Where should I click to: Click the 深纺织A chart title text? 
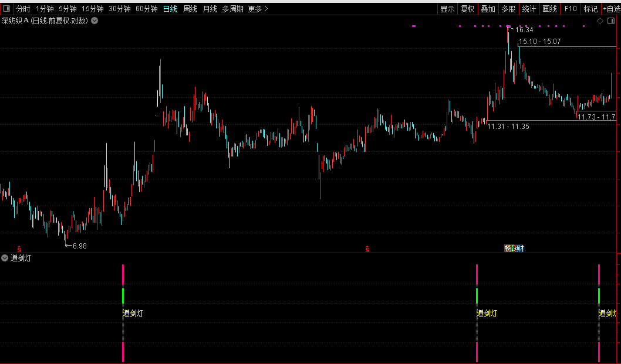tap(45, 21)
